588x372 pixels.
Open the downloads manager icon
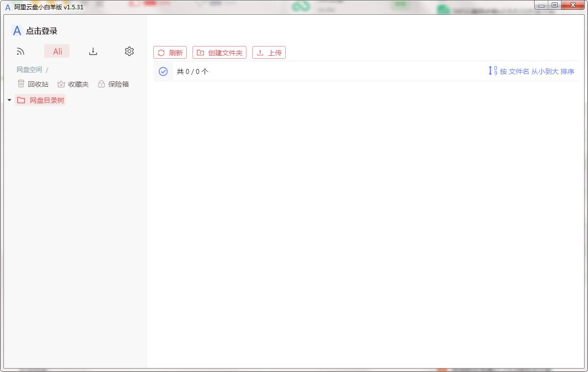click(93, 51)
